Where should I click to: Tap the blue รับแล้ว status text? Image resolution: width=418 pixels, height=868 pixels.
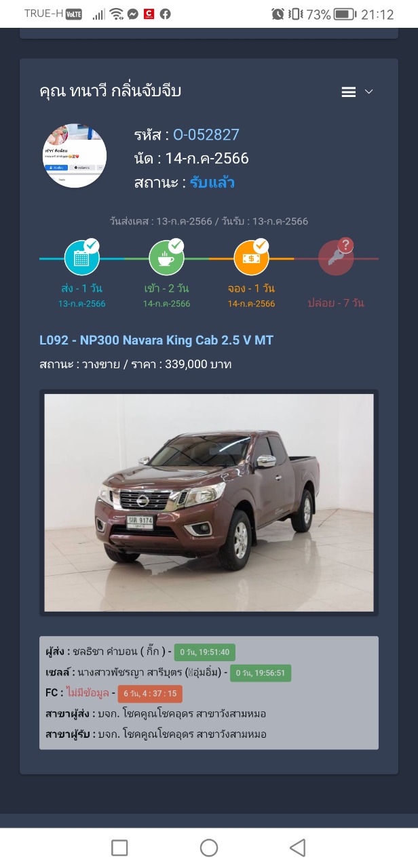click(212, 183)
